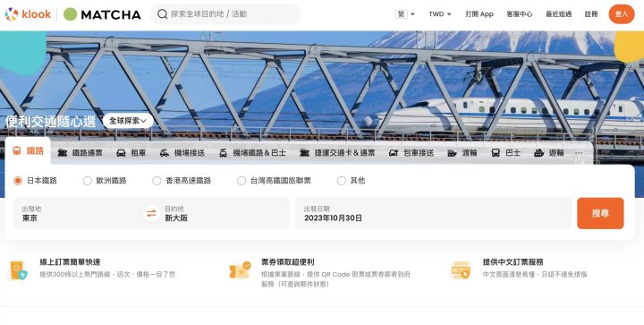This screenshot has height=325, width=644.
Task: Select the 歐洲鐵路 radio button
Action: [x=87, y=180]
